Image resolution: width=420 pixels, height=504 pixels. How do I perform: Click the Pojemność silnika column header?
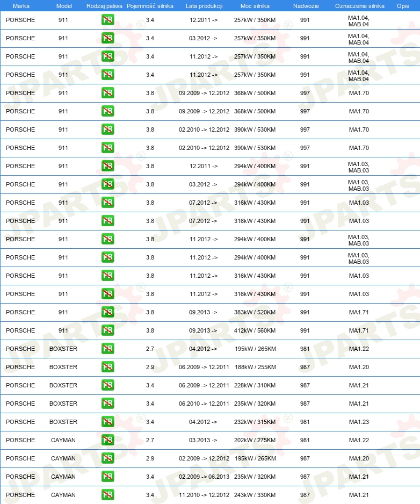(x=150, y=6)
